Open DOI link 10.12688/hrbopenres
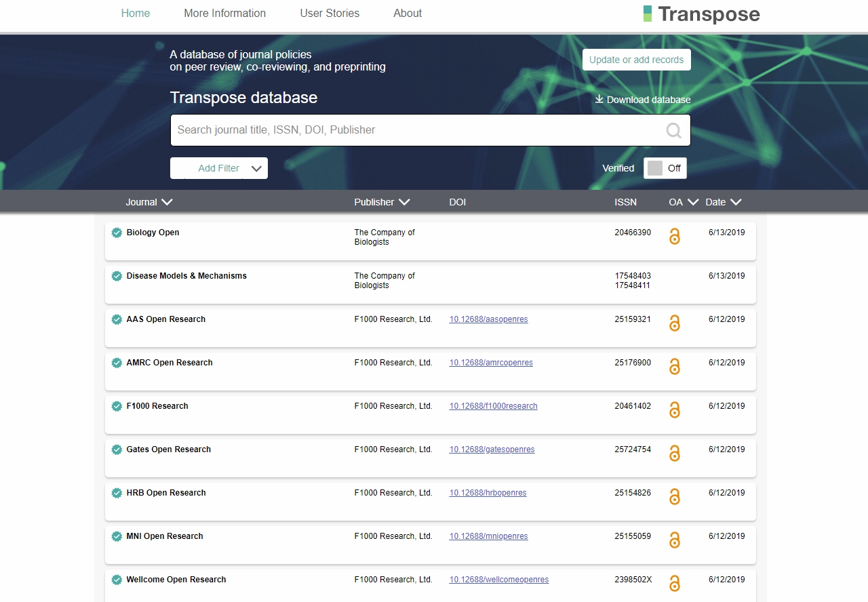868x602 pixels. (x=488, y=493)
